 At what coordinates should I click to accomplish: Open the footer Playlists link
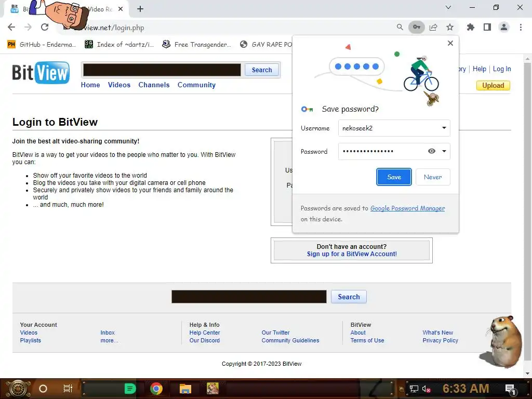30,340
